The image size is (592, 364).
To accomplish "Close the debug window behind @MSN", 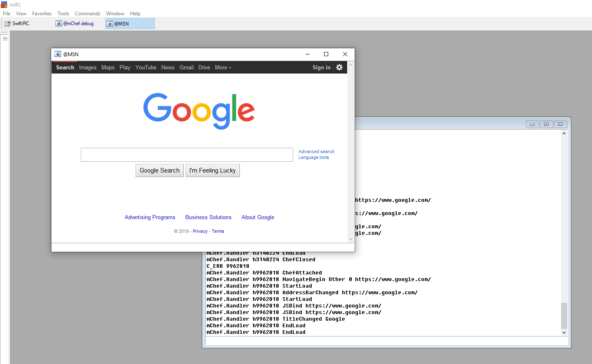I will tap(560, 124).
